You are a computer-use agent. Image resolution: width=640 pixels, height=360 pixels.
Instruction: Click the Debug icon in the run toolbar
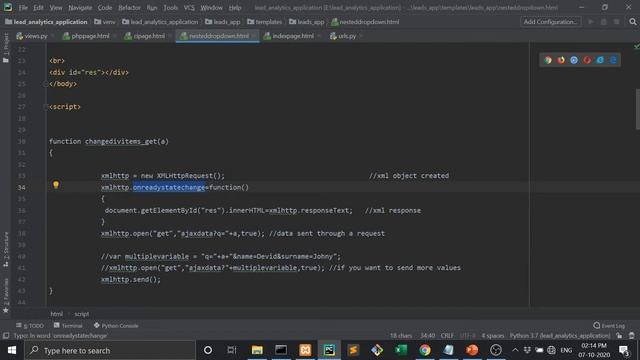tap(604, 22)
